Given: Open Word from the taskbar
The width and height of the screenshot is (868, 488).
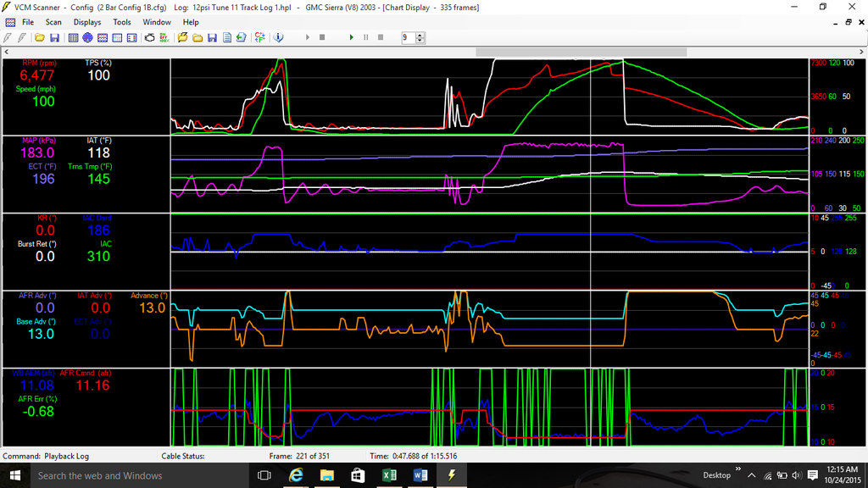Looking at the screenshot, I should pyautogui.click(x=420, y=475).
